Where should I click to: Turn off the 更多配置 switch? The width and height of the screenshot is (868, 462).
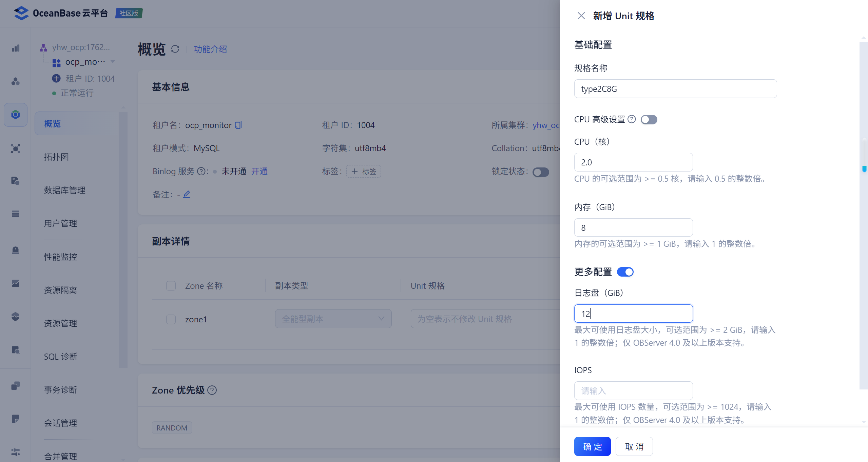coord(625,272)
